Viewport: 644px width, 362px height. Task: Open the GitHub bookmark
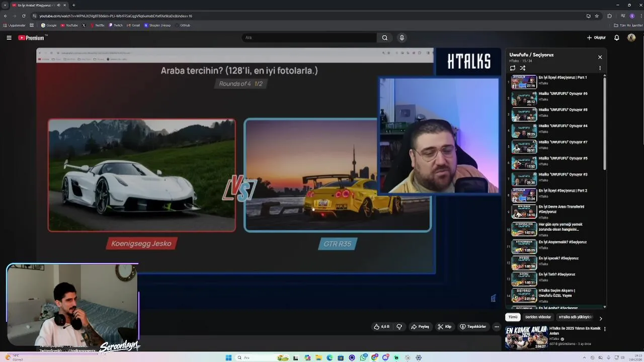point(183,25)
